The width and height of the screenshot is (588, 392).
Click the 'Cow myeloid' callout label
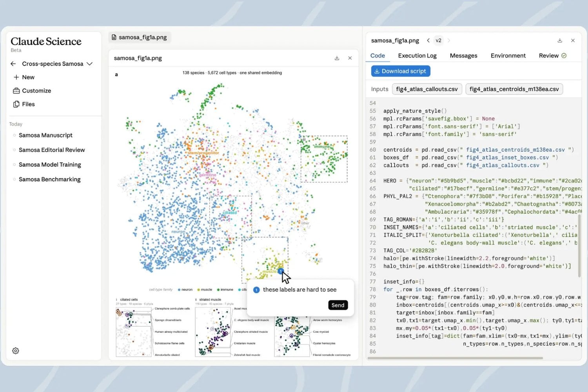click(x=321, y=332)
